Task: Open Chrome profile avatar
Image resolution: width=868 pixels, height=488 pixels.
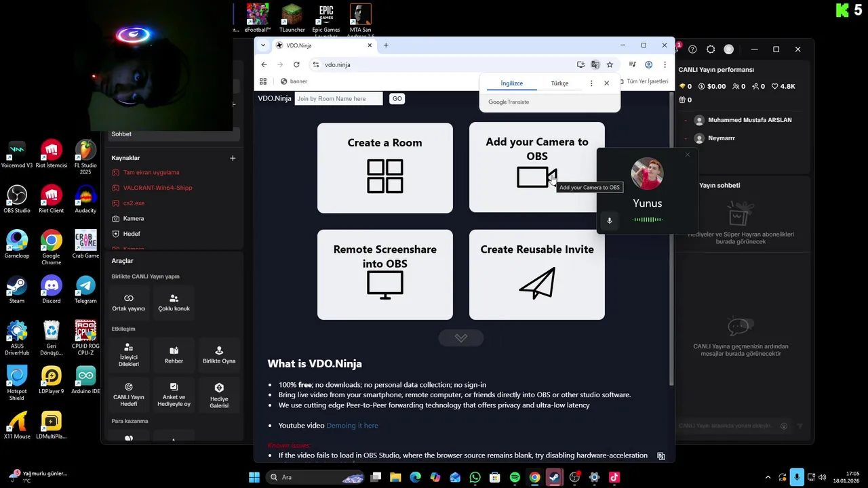Action: [x=648, y=64]
